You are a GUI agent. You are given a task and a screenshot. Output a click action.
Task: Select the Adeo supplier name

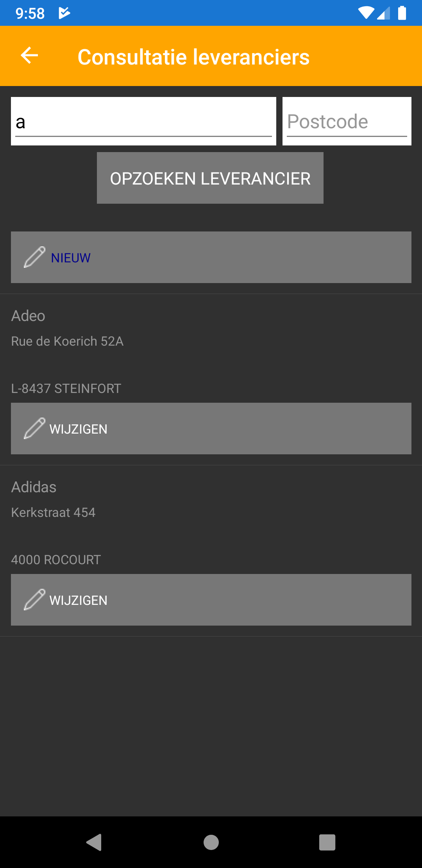tap(28, 316)
